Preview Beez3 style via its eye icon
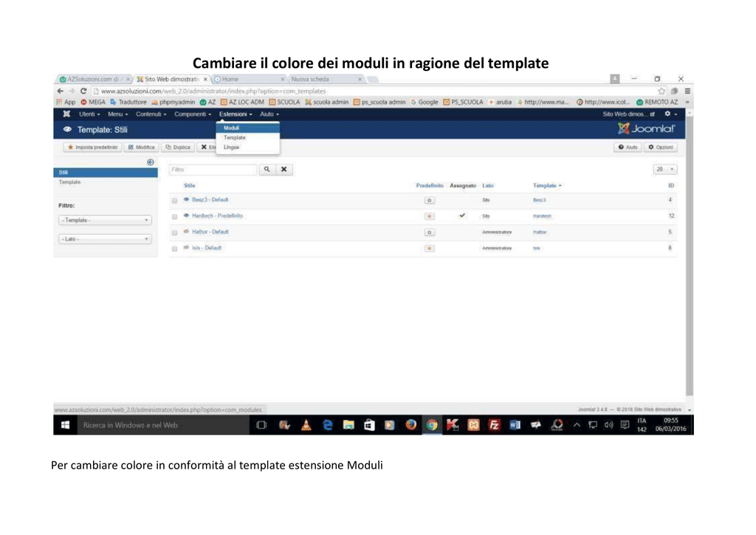 186,199
